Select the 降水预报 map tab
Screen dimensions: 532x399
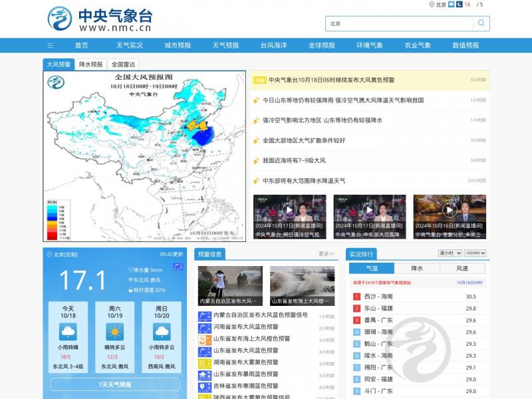(x=90, y=65)
